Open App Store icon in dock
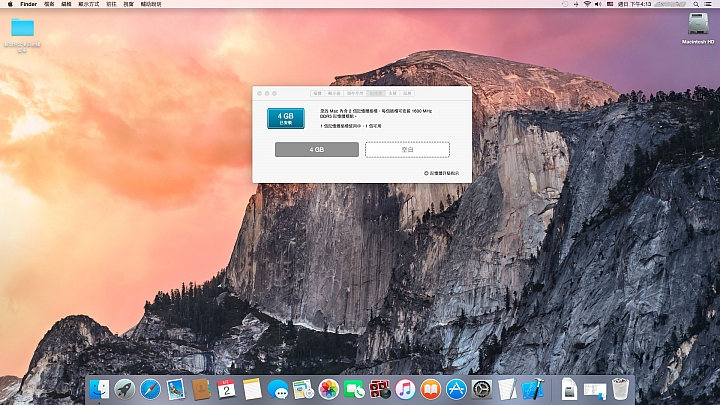 pyautogui.click(x=456, y=389)
